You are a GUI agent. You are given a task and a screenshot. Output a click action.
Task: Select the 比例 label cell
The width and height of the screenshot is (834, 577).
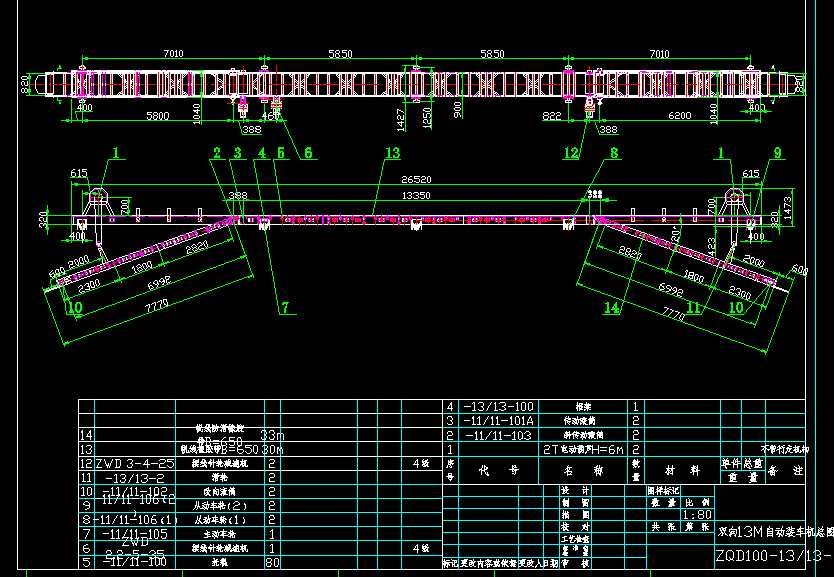coord(697,503)
